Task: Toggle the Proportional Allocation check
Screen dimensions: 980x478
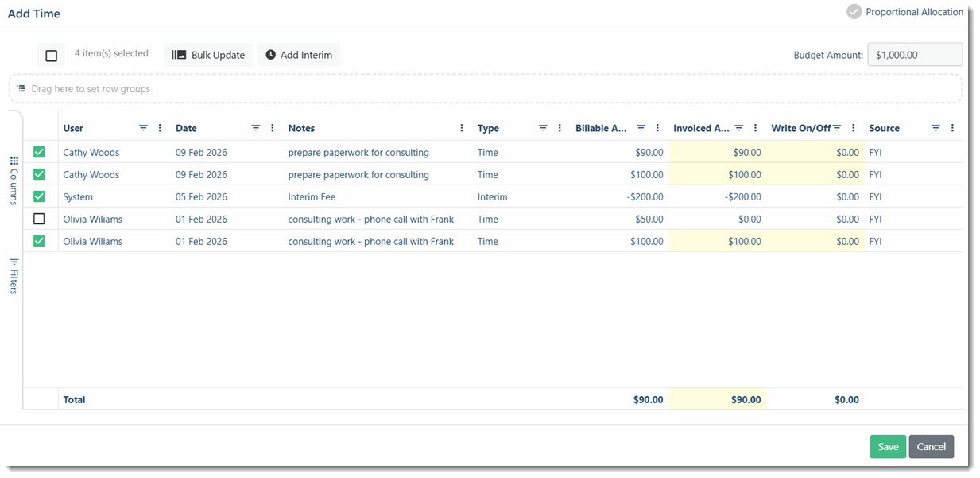Action: [x=854, y=12]
